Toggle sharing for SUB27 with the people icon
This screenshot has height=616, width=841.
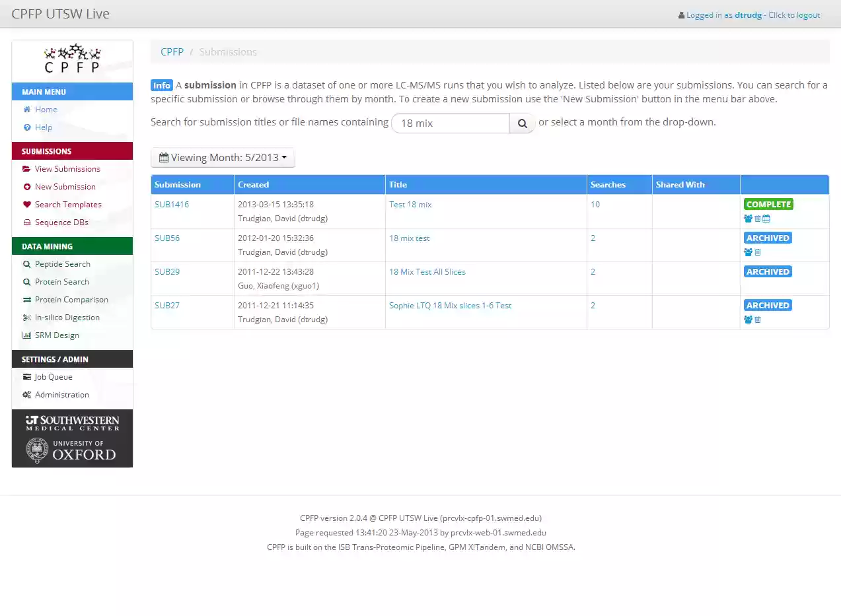click(x=748, y=320)
